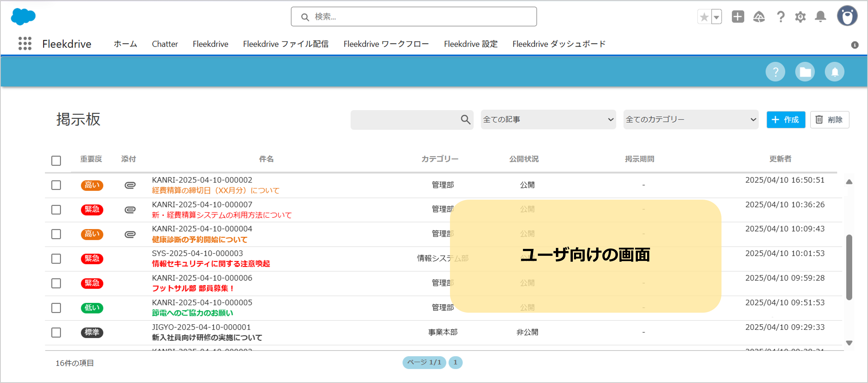Click the favorites star icon
868x383 pixels.
pyautogui.click(x=704, y=17)
